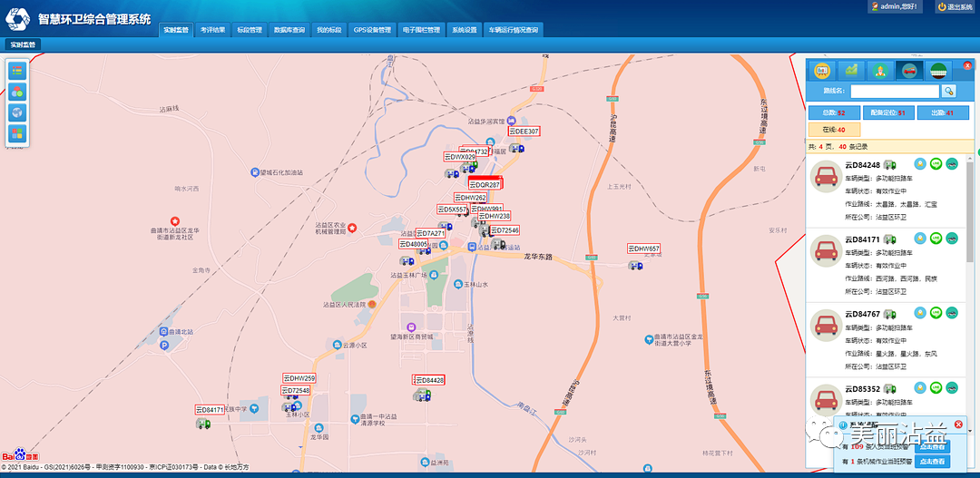980x478 pixels.
Task: Open the list layers icon in left toolbar
Action: (x=18, y=71)
